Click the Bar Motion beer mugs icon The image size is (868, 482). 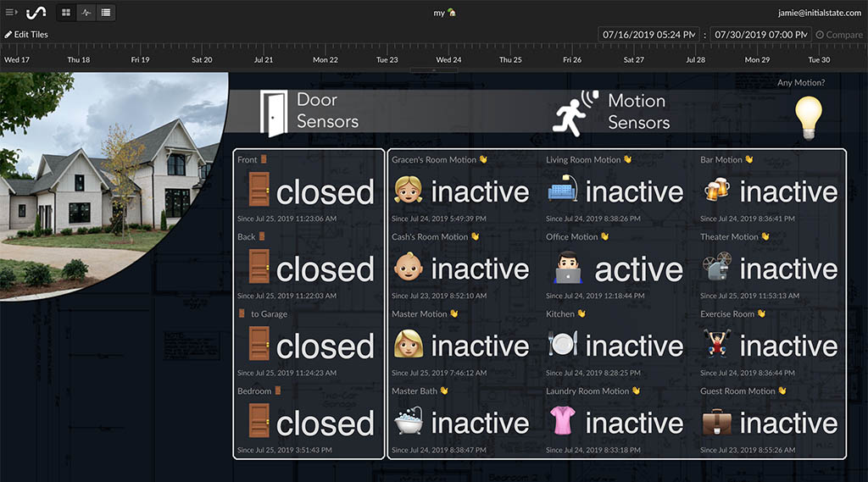[716, 191]
